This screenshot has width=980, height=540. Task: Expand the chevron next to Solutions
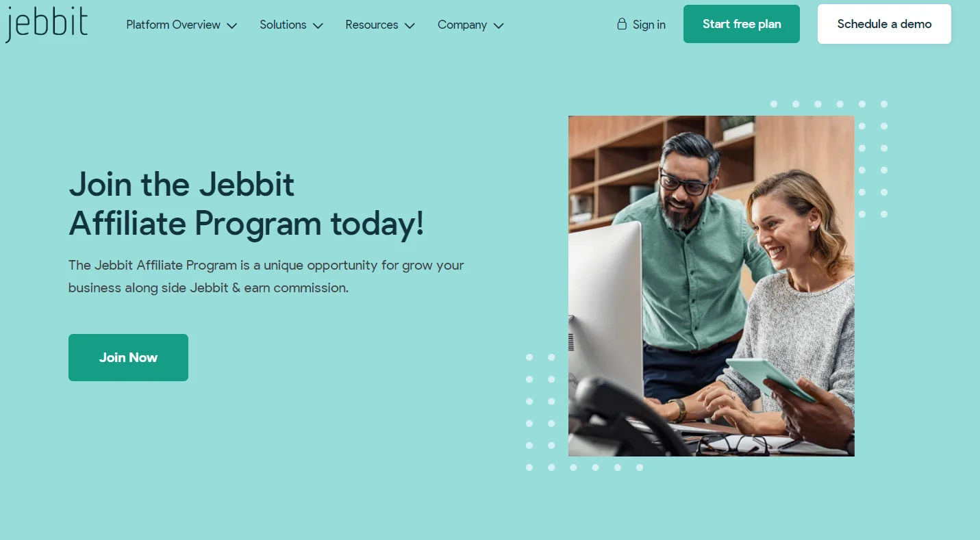[x=318, y=25]
